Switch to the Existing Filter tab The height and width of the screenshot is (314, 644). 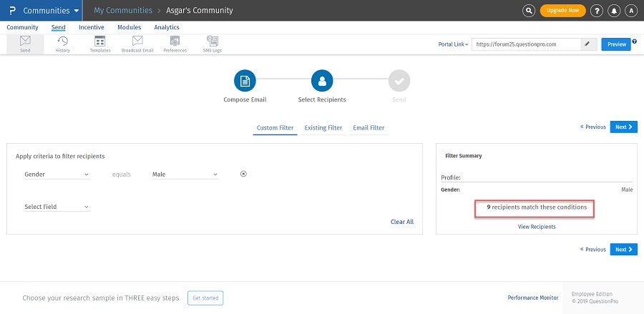pyautogui.click(x=323, y=128)
